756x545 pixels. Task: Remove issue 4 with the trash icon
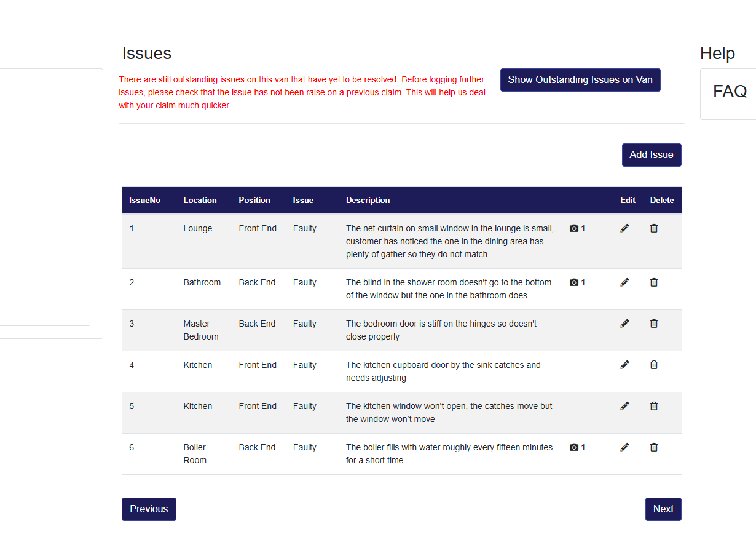click(x=654, y=365)
